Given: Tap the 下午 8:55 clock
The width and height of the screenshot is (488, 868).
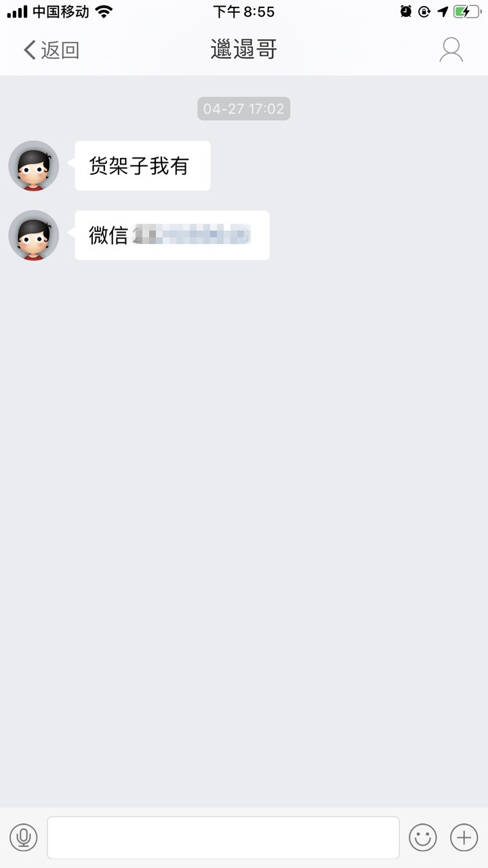Looking at the screenshot, I should [x=244, y=12].
